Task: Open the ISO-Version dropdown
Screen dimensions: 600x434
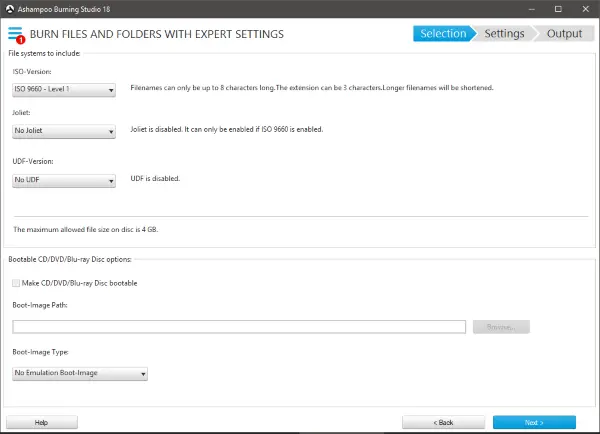Action: click(64, 90)
